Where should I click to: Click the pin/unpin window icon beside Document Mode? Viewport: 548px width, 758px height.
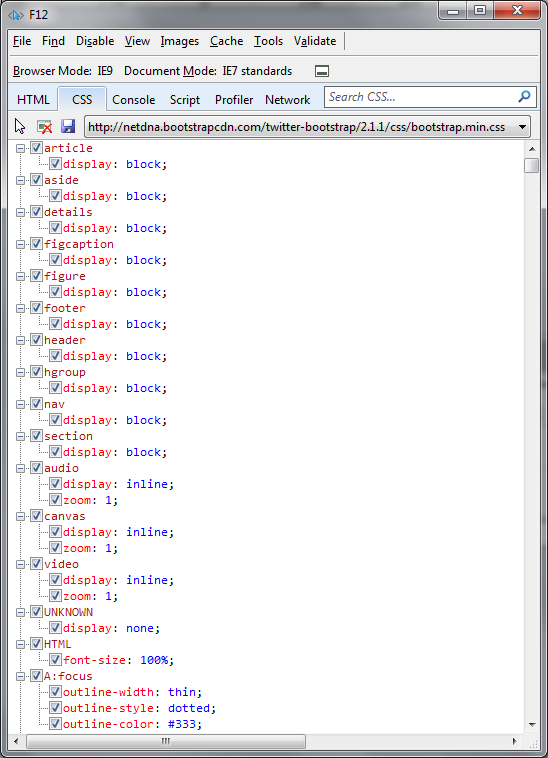[322, 71]
